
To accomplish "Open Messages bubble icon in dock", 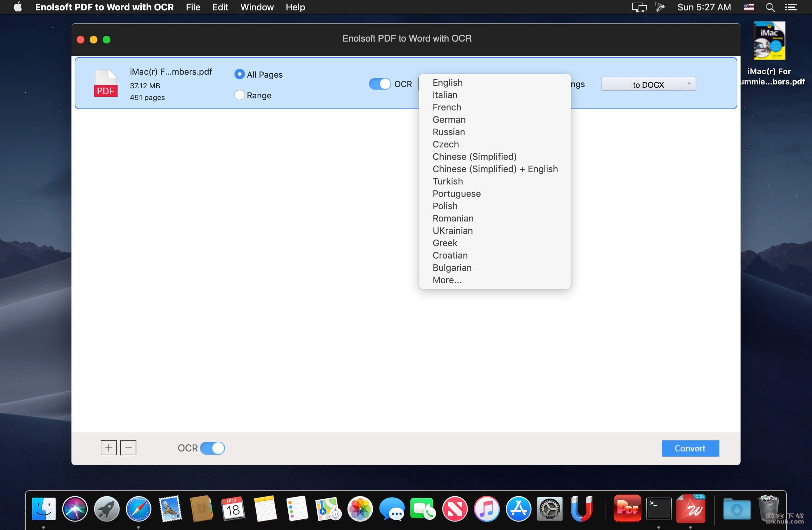I will tap(392, 509).
